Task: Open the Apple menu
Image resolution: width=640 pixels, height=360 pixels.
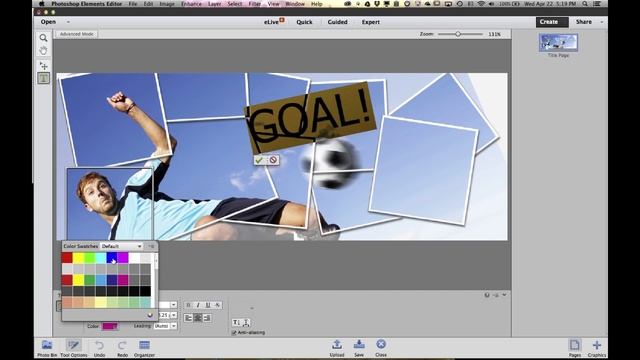Action: 41,4
